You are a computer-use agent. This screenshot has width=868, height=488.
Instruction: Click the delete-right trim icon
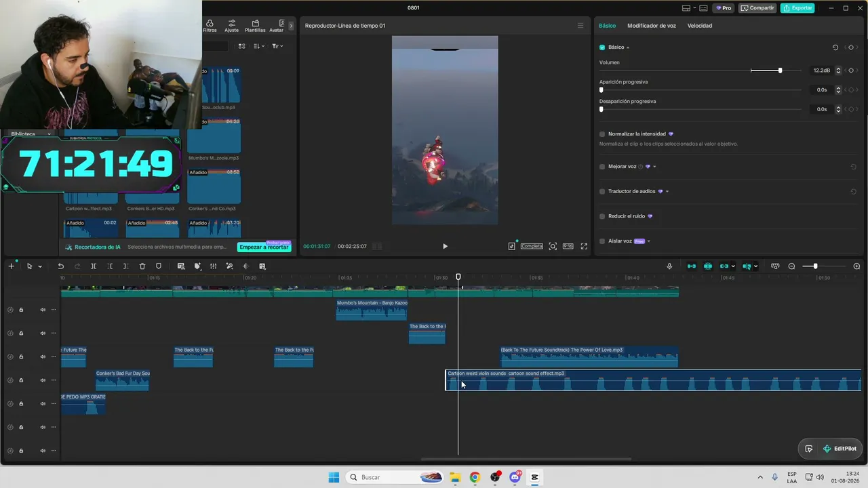(x=125, y=266)
